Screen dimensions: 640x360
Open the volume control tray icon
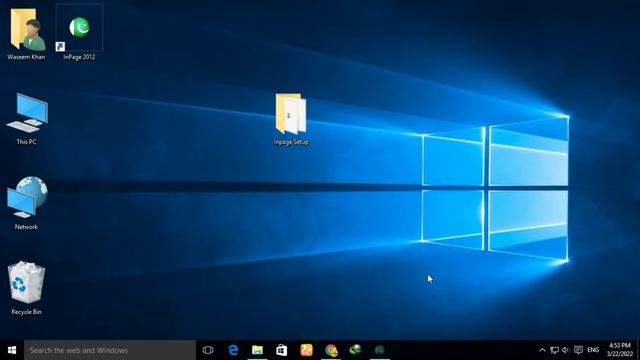point(566,350)
